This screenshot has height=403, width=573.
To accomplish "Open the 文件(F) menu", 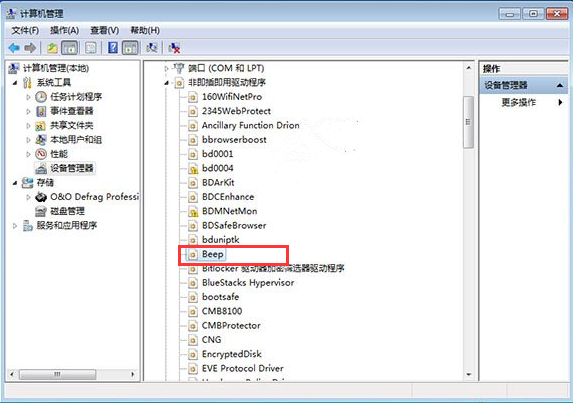I will point(25,30).
